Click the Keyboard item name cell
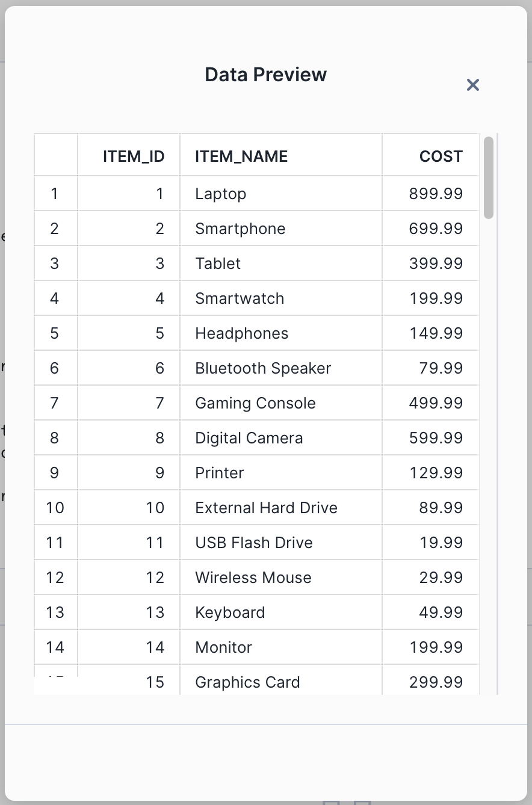532x805 pixels. tap(230, 612)
